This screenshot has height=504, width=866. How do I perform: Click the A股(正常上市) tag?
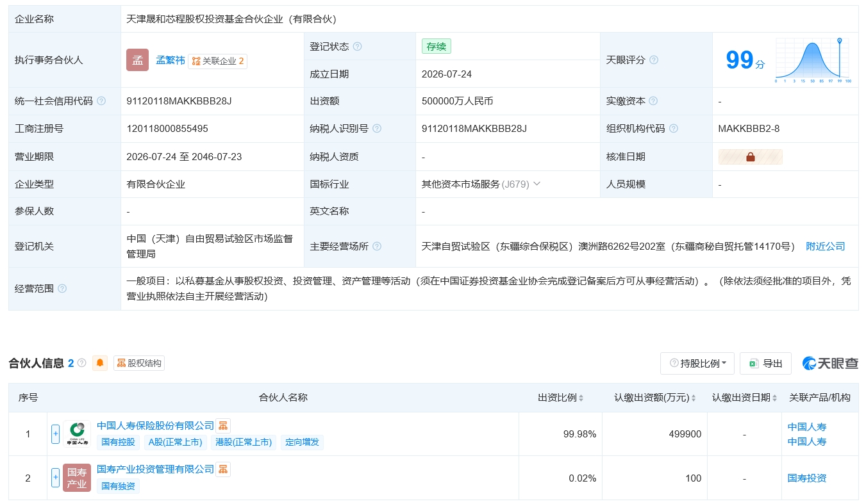point(175,442)
